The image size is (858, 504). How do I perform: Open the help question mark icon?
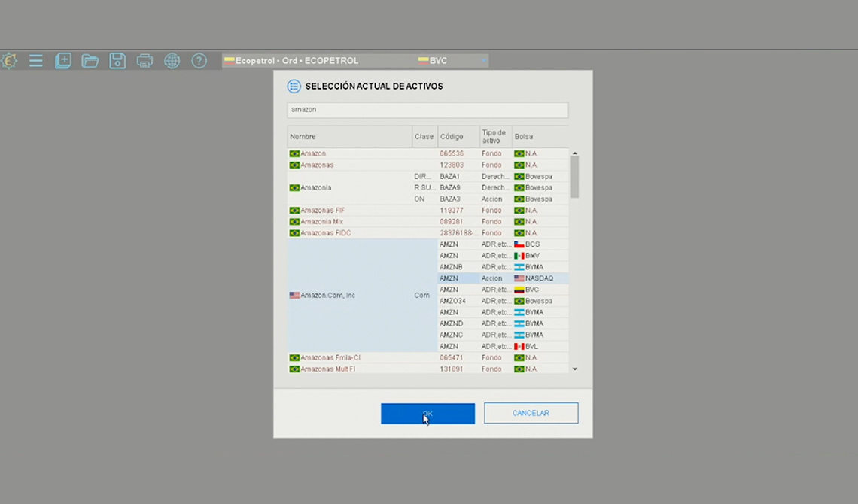(x=199, y=61)
